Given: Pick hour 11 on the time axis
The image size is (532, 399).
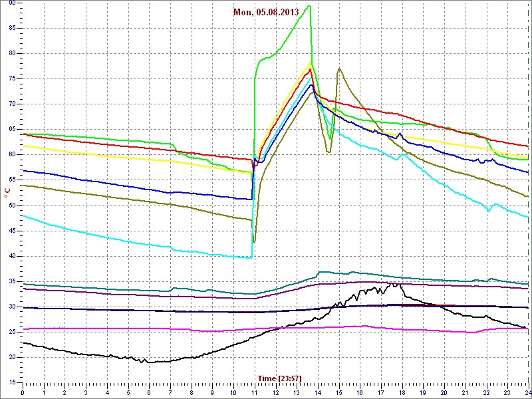Looking at the screenshot, I should click(x=255, y=392).
